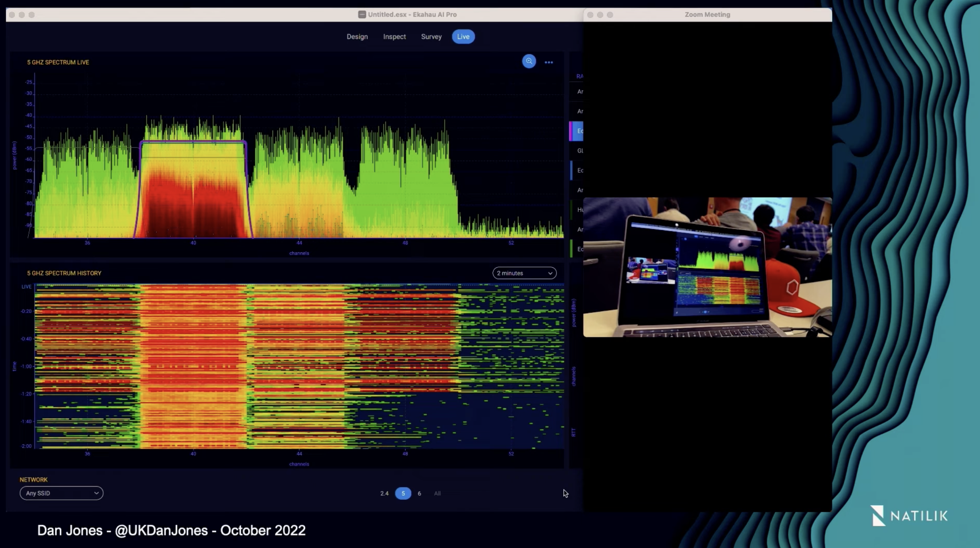Viewport: 980px width, 548px height.
Task: Click the zoom-out magnifier on spectrum live
Action: 529,61
